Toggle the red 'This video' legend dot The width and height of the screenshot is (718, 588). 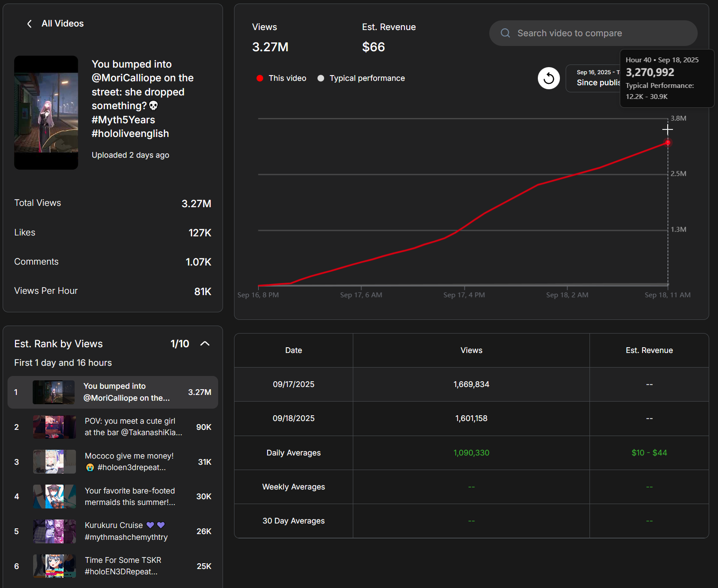pos(260,78)
